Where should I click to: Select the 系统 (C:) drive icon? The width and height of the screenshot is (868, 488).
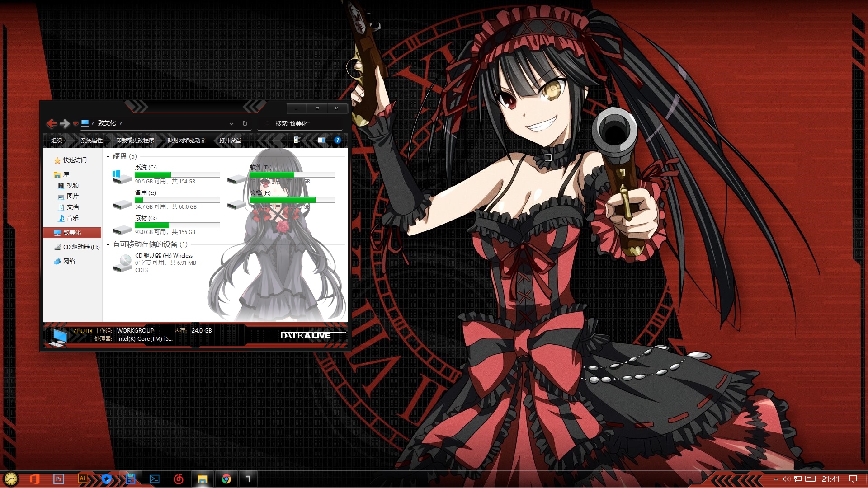pyautogui.click(x=122, y=177)
